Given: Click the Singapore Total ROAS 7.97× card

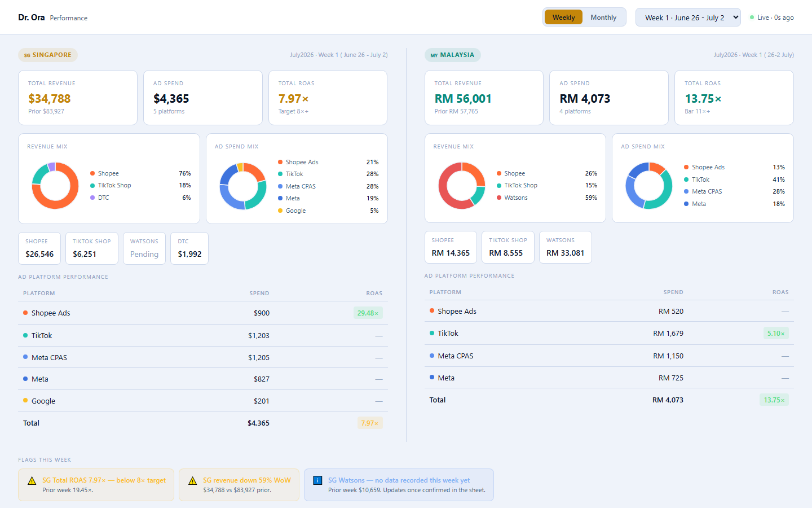Looking at the screenshot, I should pyautogui.click(x=328, y=98).
